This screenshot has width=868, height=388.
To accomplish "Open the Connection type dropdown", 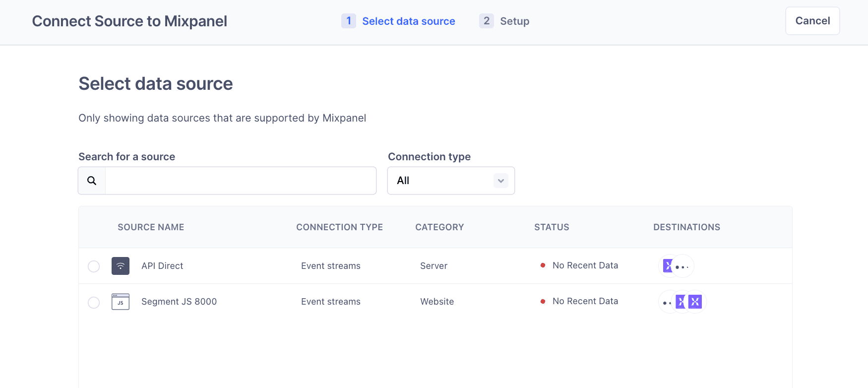I will (450, 181).
